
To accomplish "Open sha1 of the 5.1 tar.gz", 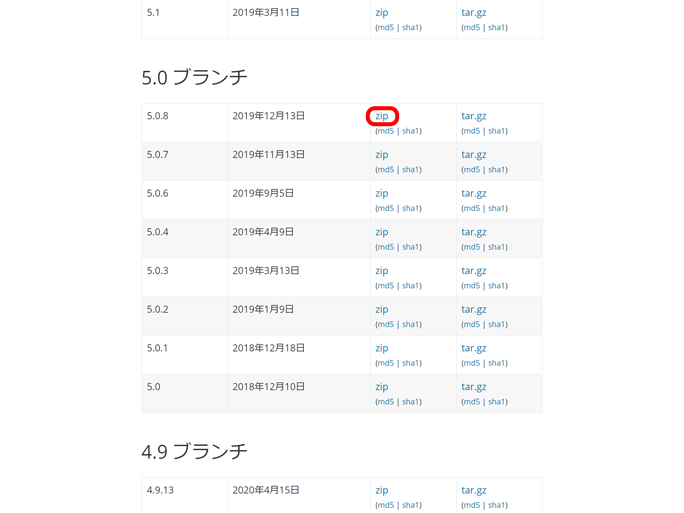I will [x=497, y=27].
